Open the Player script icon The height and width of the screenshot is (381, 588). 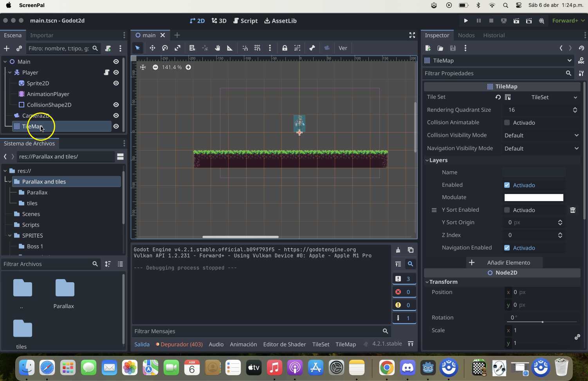coord(106,72)
